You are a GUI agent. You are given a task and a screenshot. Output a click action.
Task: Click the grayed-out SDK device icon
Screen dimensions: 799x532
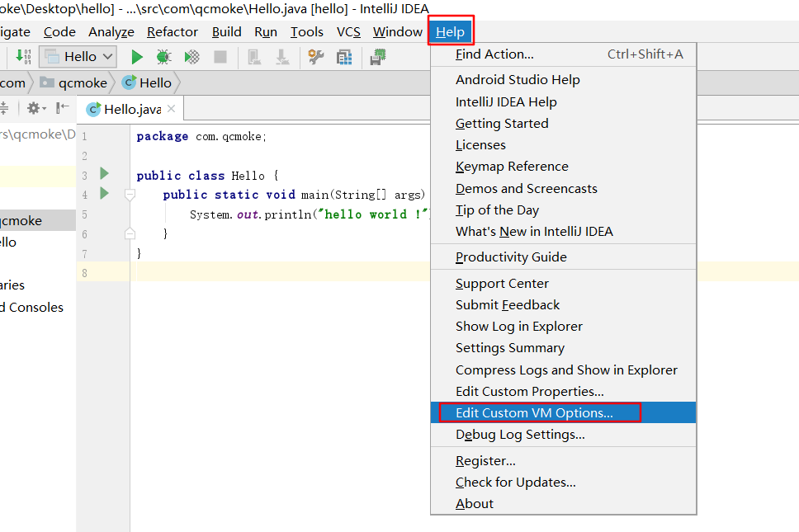click(x=254, y=57)
